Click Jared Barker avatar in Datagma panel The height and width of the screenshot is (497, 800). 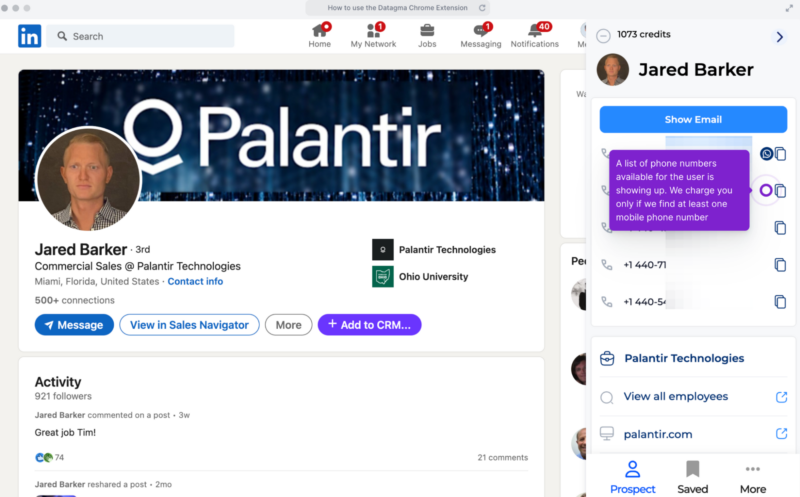pyautogui.click(x=612, y=69)
